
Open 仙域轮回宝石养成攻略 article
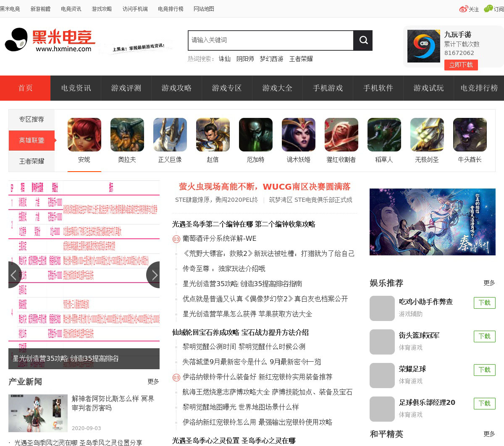[240, 332]
